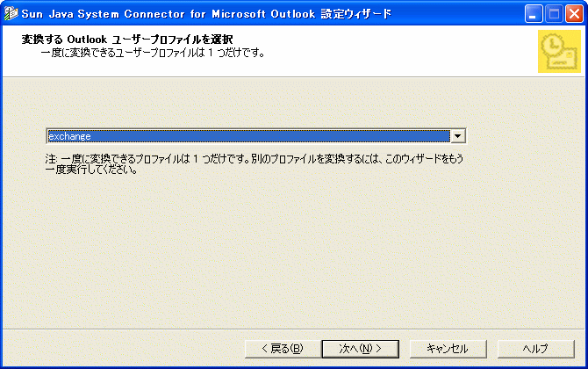Click the heading '変換する Outlook ユーザープロファイルを選択'
Image resolution: width=588 pixels, height=369 pixels.
[x=127, y=40]
